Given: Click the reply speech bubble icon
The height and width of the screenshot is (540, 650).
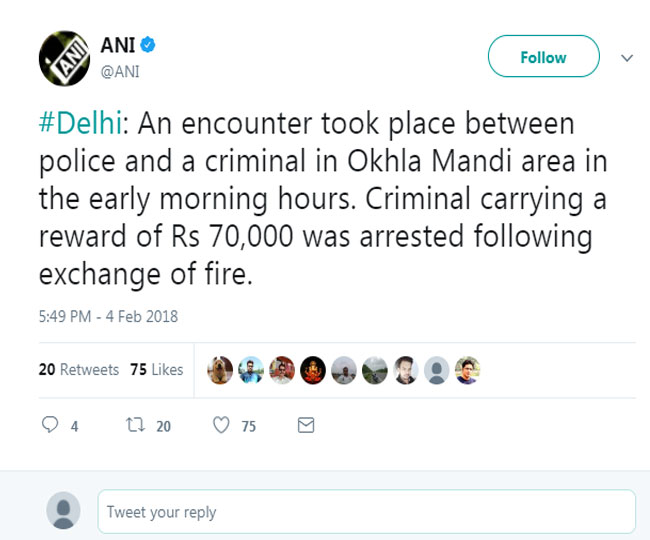Looking at the screenshot, I should 50,424.
